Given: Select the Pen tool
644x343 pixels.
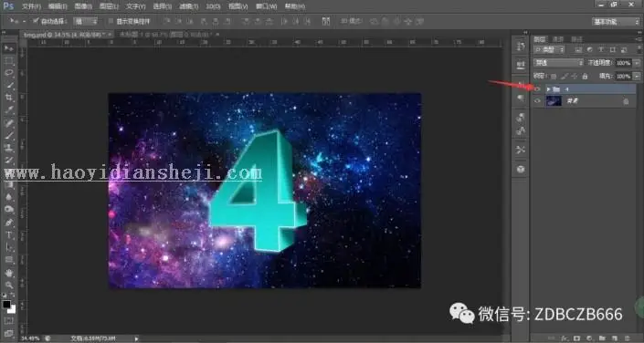Looking at the screenshot, I should (x=9, y=223).
